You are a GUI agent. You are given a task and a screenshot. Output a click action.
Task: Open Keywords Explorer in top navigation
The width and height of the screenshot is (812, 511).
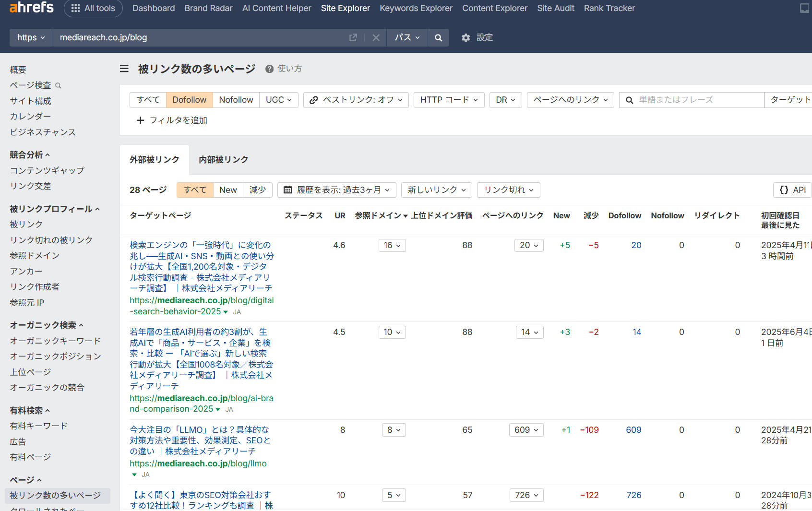[416, 8]
